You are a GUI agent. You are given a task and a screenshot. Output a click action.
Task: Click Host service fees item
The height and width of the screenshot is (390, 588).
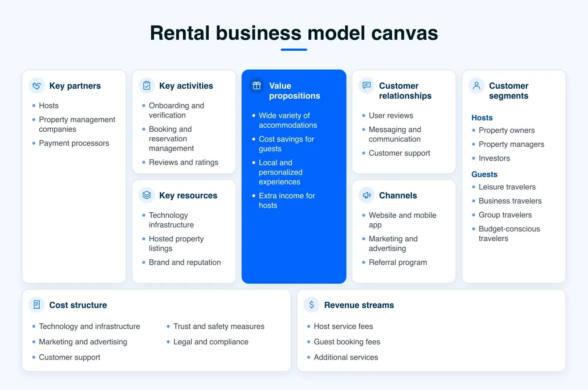pyautogui.click(x=343, y=326)
